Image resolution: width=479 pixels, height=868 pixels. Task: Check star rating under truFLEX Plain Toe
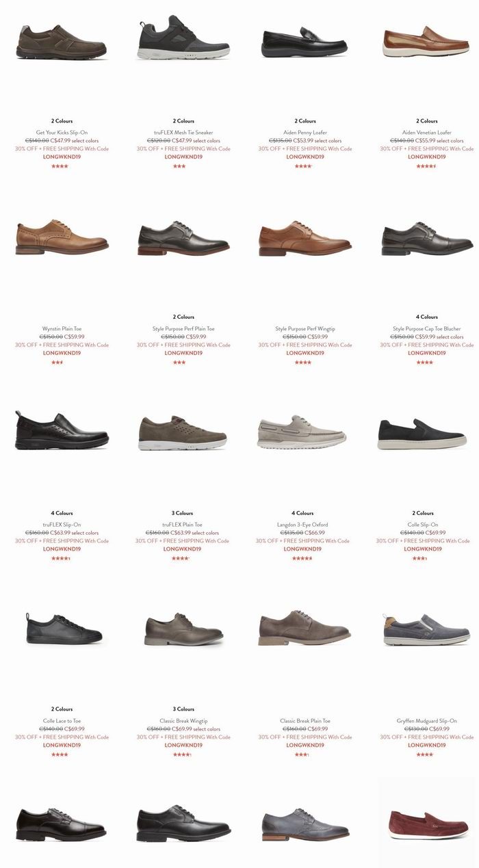[x=181, y=558]
